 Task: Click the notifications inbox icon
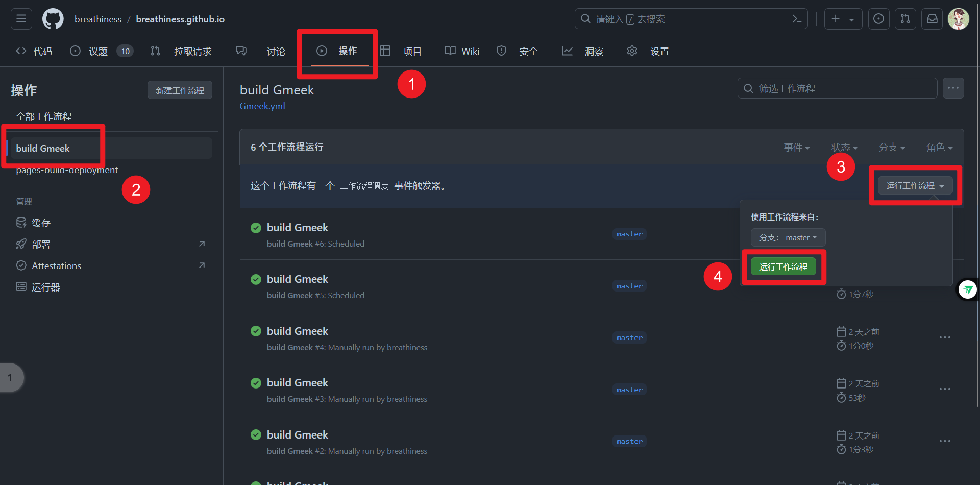932,18
